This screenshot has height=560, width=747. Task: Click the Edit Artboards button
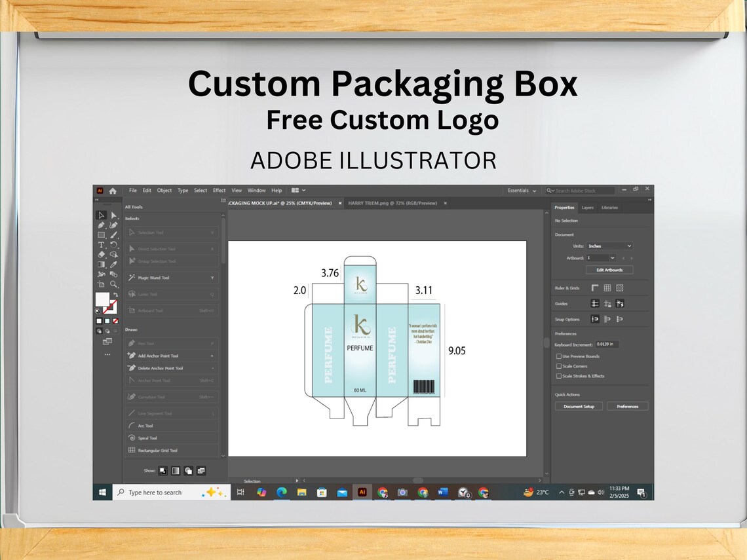coord(609,269)
